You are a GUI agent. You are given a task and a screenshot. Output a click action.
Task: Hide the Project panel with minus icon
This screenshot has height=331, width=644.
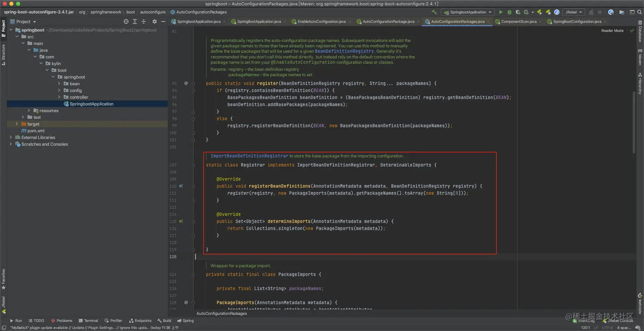[163, 21]
